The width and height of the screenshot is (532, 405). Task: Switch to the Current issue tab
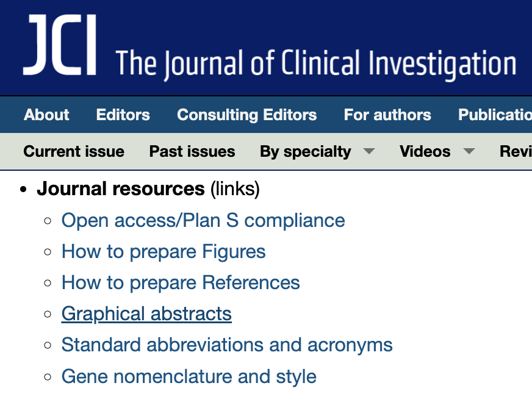click(x=74, y=151)
